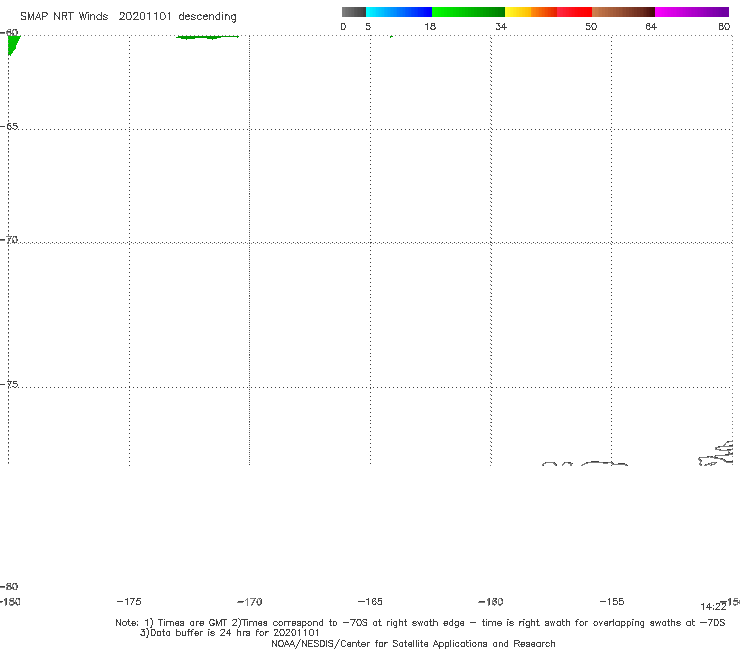
Task: Pick the red segment of the colorbar
Action: tap(574, 12)
